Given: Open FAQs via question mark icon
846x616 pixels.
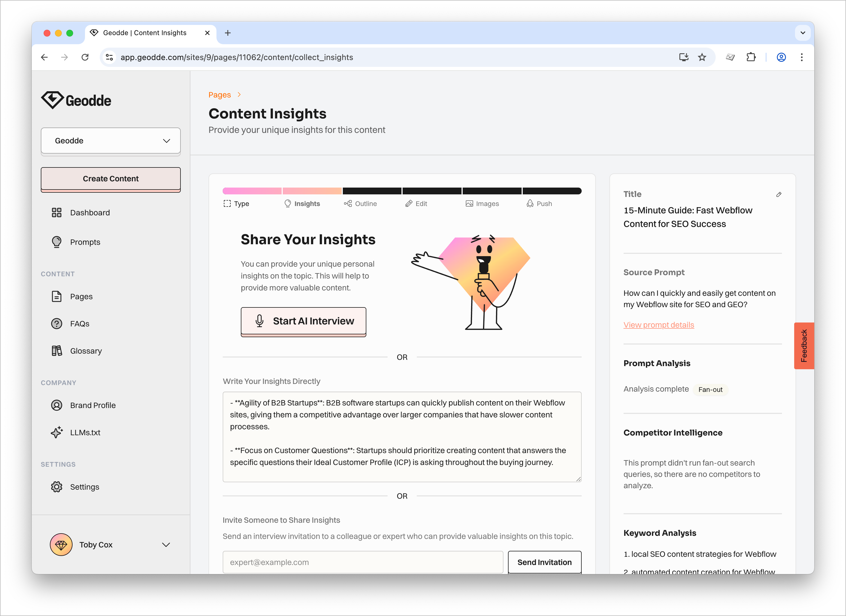Looking at the screenshot, I should point(56,324).
